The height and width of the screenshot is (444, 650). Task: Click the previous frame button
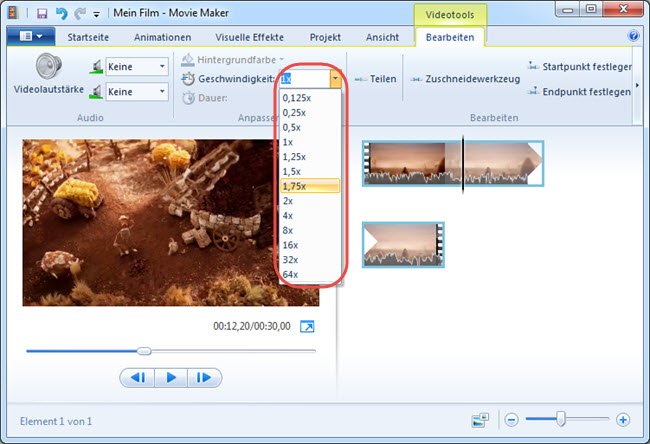point(138,378)
